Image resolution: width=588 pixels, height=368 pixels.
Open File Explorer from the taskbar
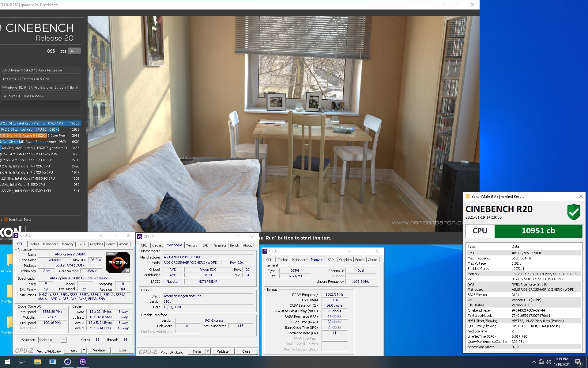click(37, 362)
